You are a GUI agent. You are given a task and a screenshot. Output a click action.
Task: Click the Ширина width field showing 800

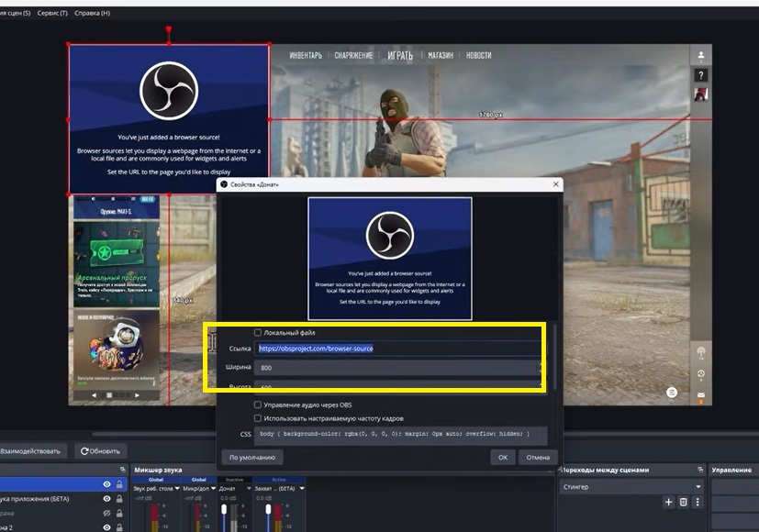(x=398, y=368)
